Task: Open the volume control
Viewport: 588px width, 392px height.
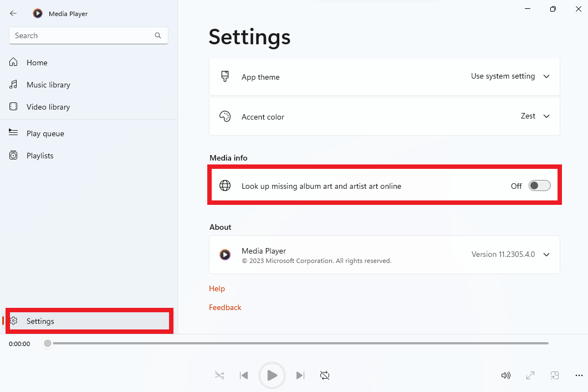Action: click(506, 375)
